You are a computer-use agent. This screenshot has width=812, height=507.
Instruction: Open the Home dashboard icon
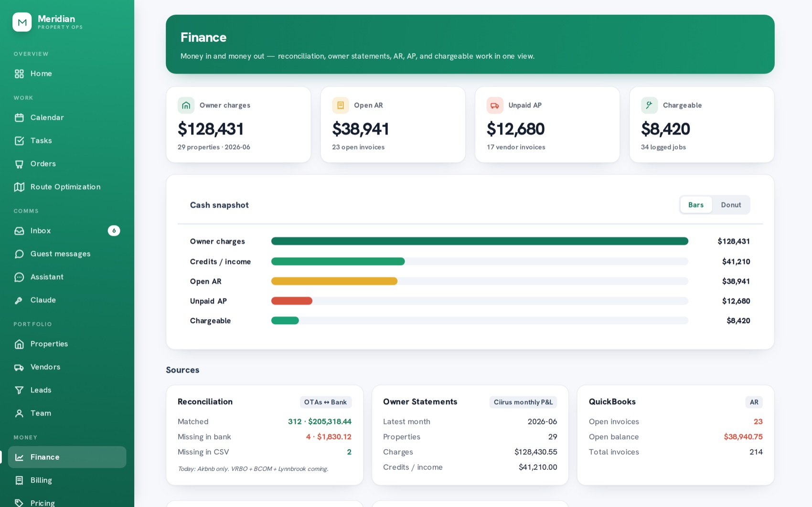(19, 74)
